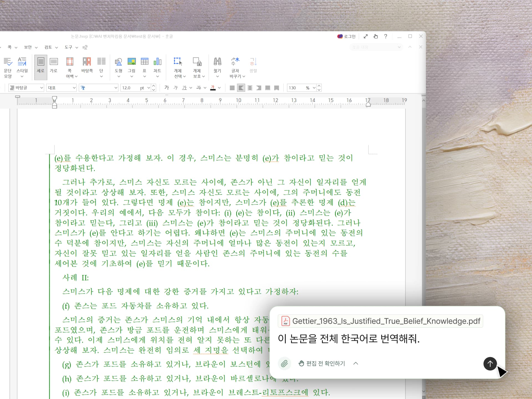Expand 편집 전 확인하기 mode chevron

coord(356,363)
